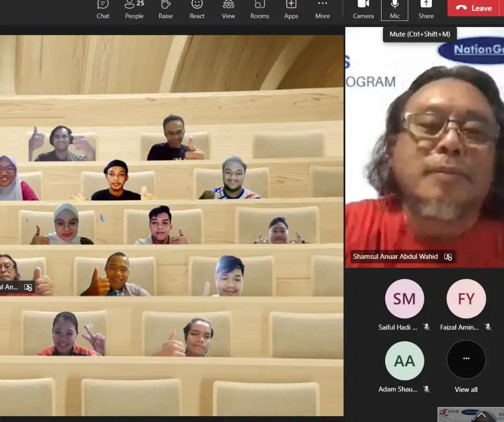Click the Saiful Hadi name text
This screenshot has width=504, height=422.
click(x=397, y=327)
